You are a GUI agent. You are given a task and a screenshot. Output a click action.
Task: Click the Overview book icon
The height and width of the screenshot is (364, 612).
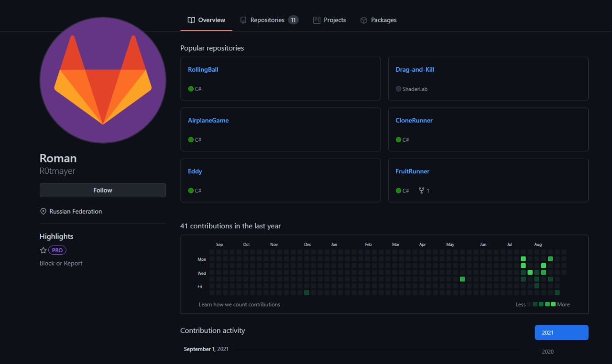(191, 20)
